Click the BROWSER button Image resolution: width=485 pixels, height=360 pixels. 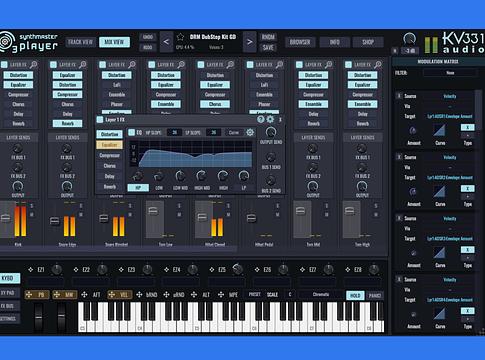coord(300,42)
